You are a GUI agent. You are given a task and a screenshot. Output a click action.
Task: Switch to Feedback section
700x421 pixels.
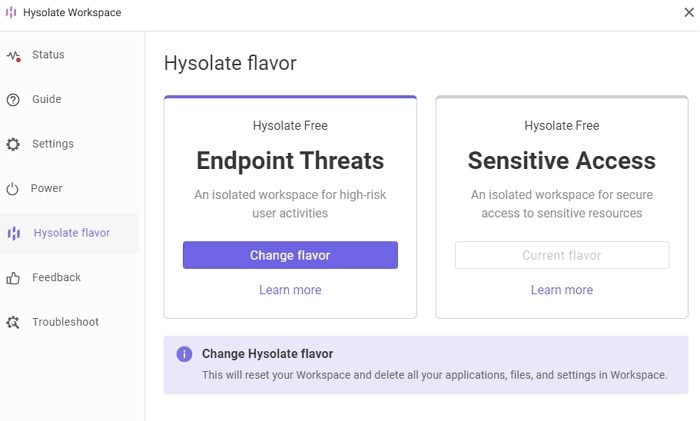[x=56, y=277]
